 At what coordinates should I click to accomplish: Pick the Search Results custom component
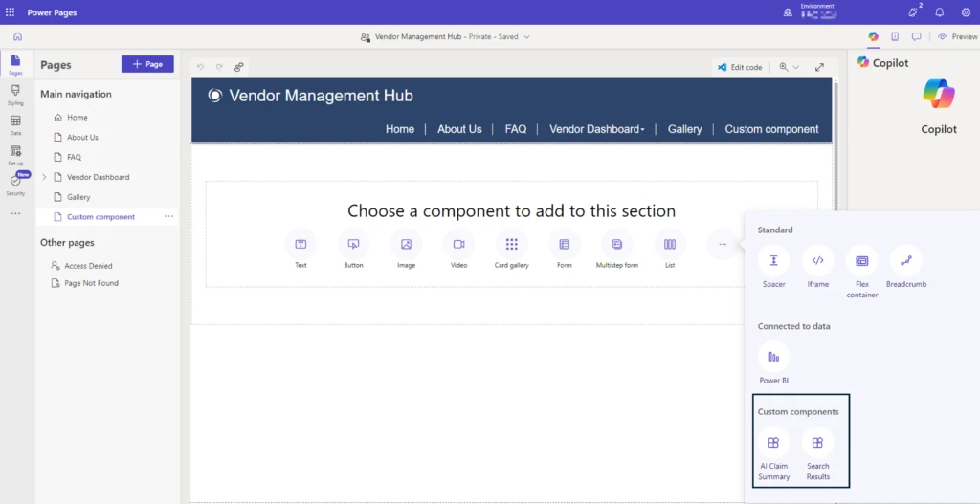coord(817,443)
